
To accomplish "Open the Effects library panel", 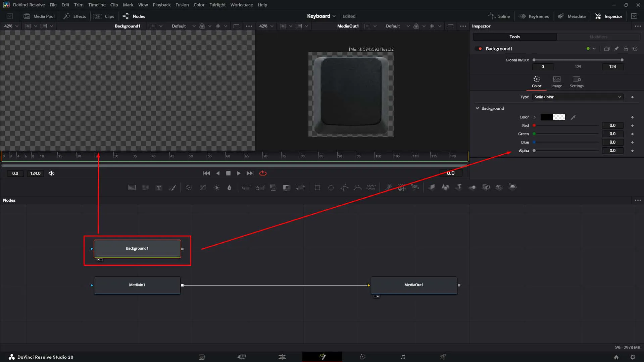I will [x=75, y=16].
